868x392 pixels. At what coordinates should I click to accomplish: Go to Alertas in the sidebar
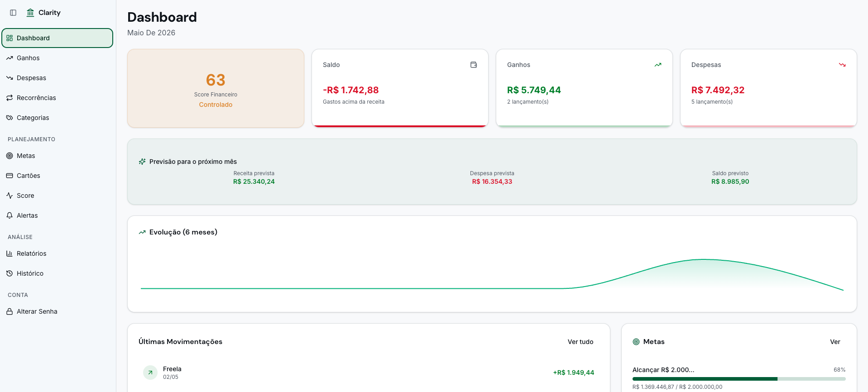58,215
